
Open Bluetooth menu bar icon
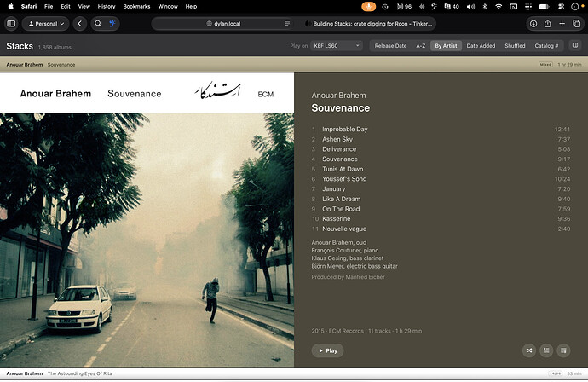(485, 6)
